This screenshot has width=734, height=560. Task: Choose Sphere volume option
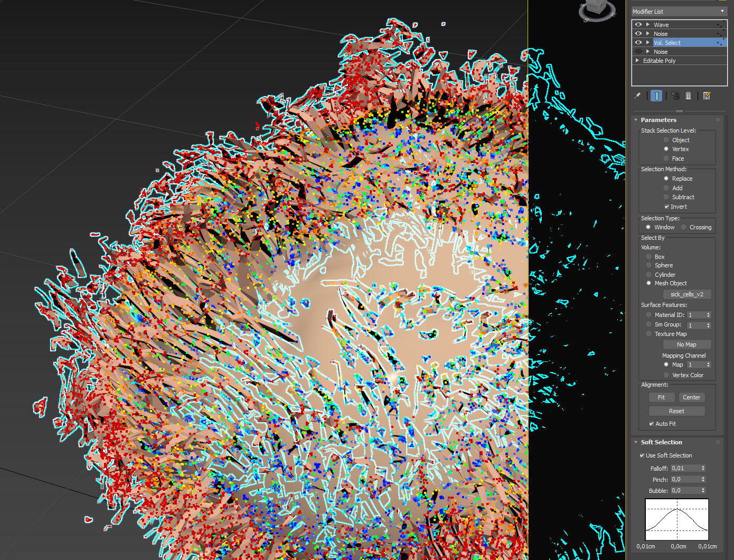point(649,265)
